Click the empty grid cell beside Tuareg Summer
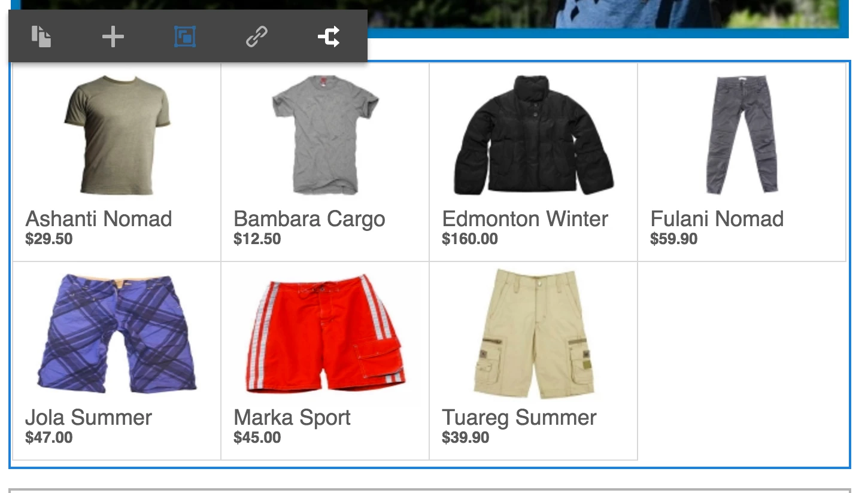 pyautogui.click(x=742, y=361)
